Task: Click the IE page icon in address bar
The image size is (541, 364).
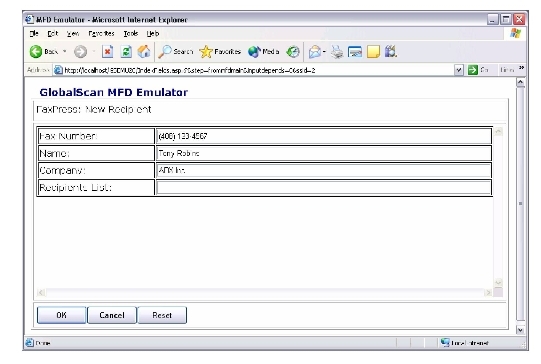Action: [x=58, y=70]
